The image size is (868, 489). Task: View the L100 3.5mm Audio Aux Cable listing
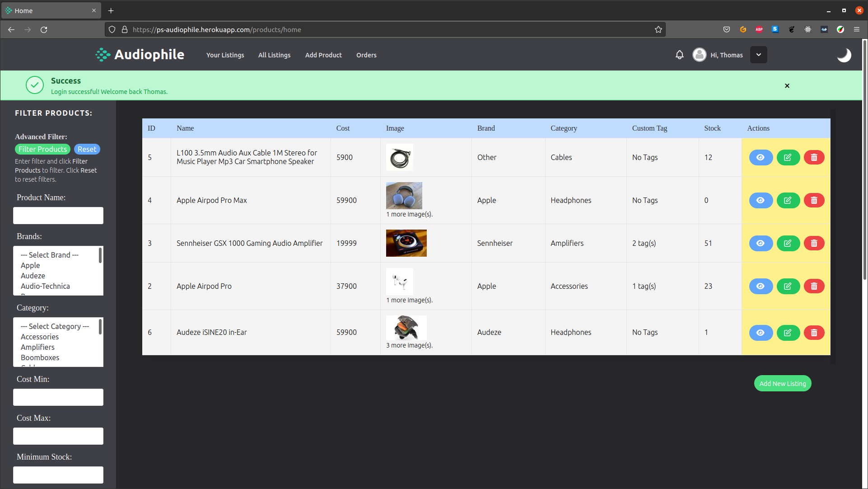(761, 157)
